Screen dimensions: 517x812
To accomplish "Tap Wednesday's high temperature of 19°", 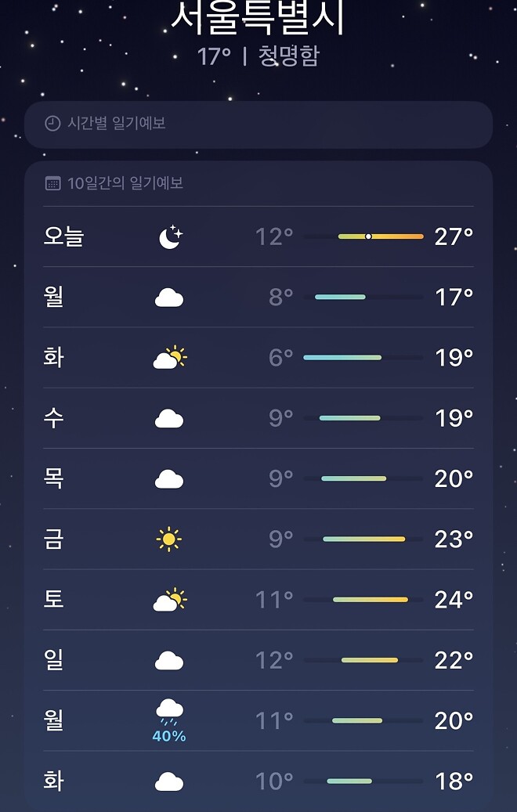I will click(454, 417).
